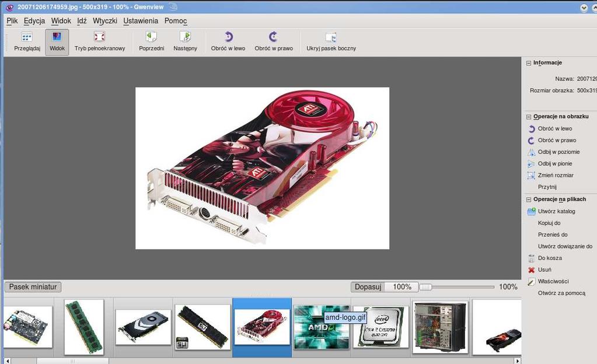Click the Nazwa file name value
This screenshot has height=364, width=597.
[586, 79]
